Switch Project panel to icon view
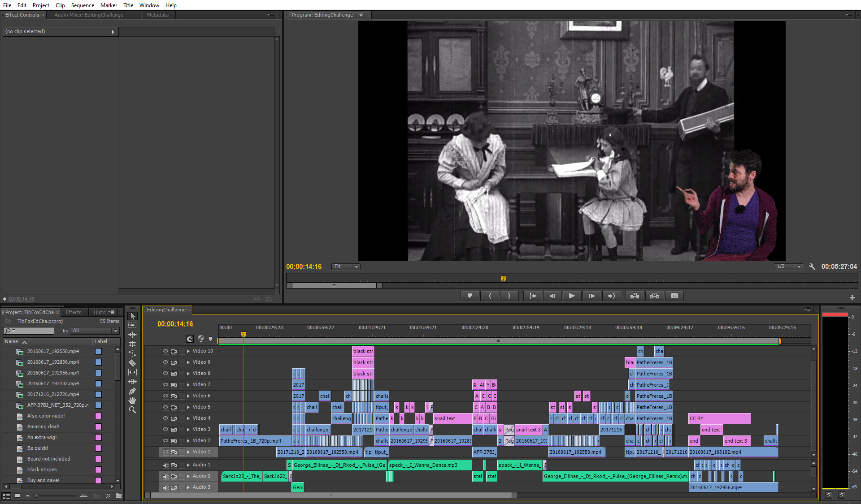Image resolution: width=861 pixels, height=504 pixels. 17,496
